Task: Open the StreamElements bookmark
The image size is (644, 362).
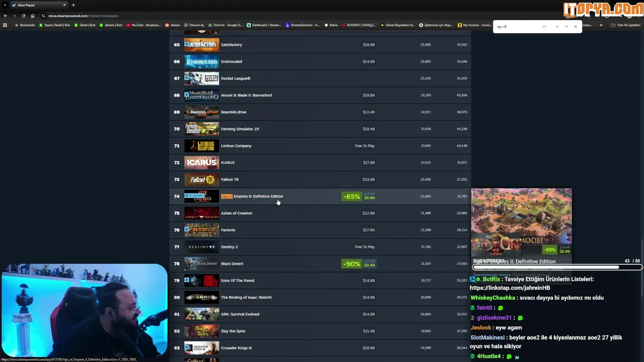Action: [x=302, y=25]
